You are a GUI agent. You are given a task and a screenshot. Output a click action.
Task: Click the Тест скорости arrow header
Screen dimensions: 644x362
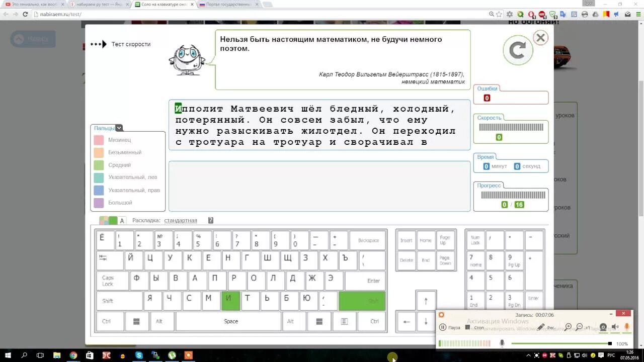click(x=120, y=44)
